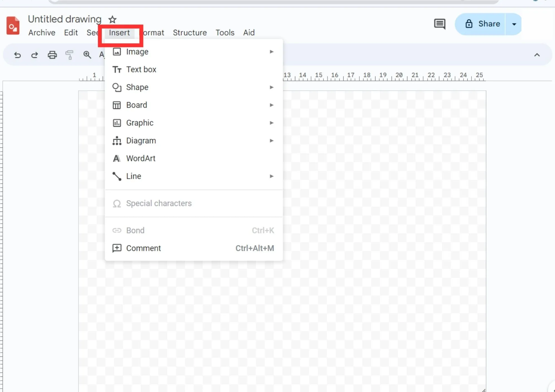Click the print icon in toolbar
Viewport: 555px width, 392px height.
[52, 55]
